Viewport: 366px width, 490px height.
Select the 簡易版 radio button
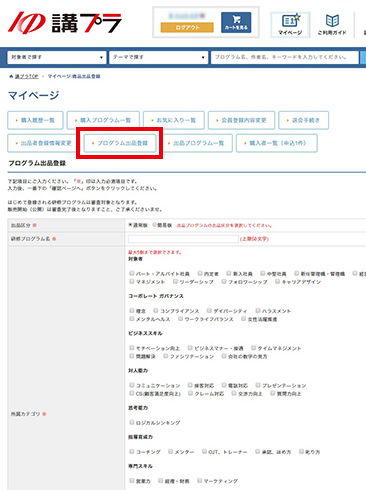pyautogui.click(x=155, y=225)
